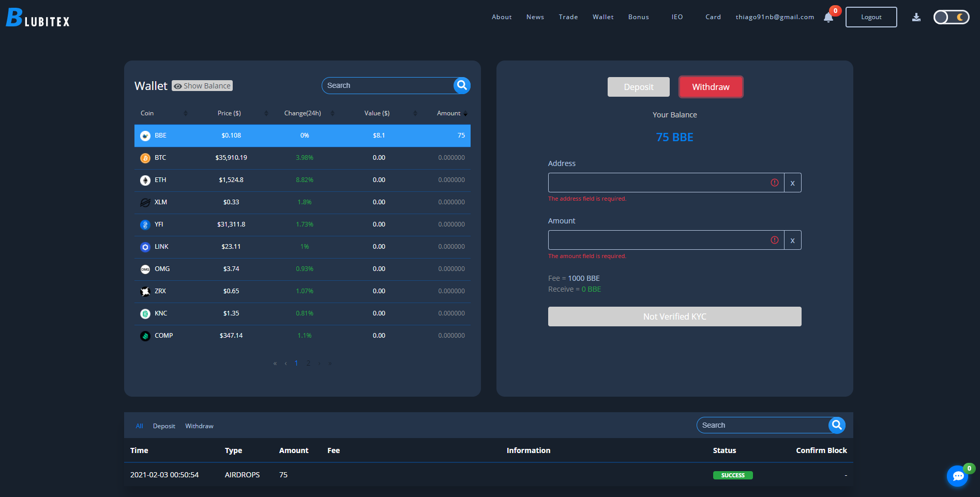Clear the Address field with x
The height and width of the screenshot is (497, 980).
point(792,183)
